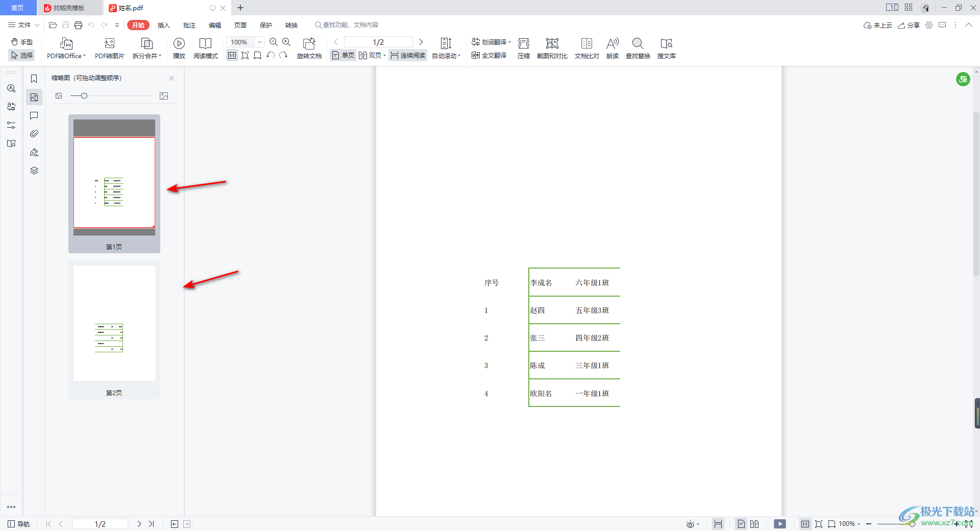The image size is (980, 531).
Task: Activate the Select (选择) tool
Action: (x=22, y=55)
